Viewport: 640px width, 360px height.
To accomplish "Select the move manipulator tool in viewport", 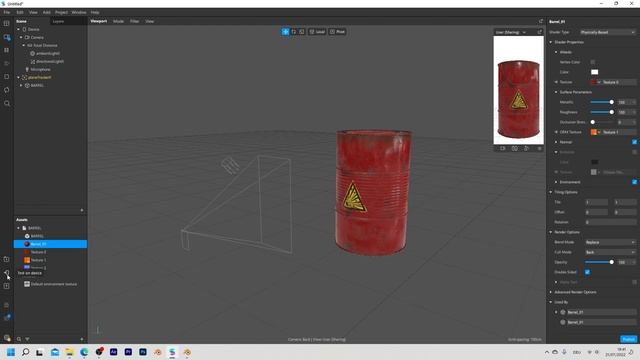I will [285, 31].
